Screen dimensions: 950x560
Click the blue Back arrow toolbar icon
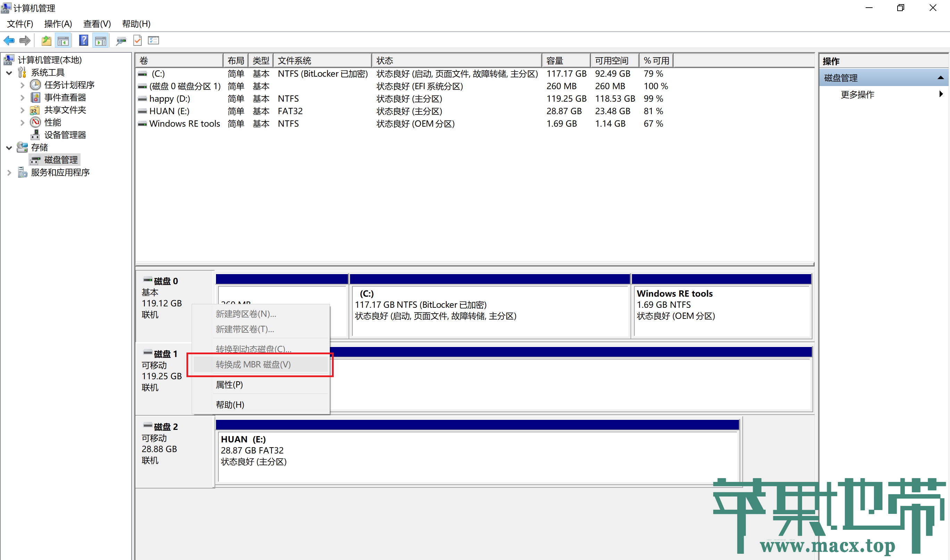(9, 40)
